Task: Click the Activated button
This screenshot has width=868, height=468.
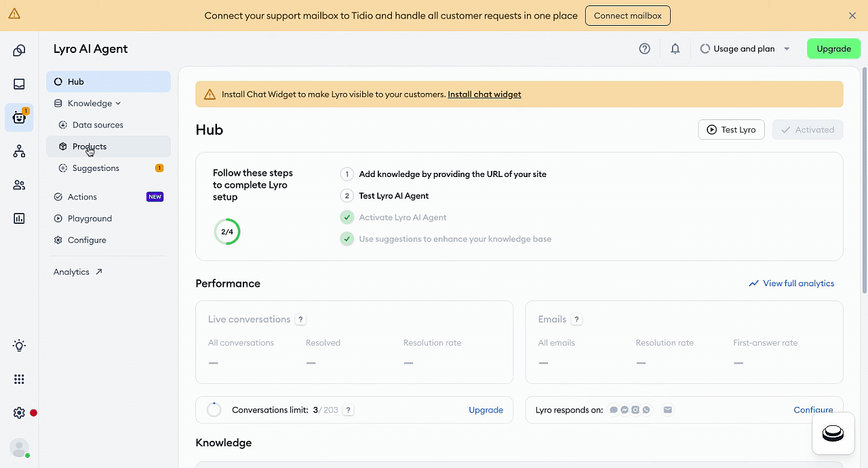Action: tap(808, 130)
